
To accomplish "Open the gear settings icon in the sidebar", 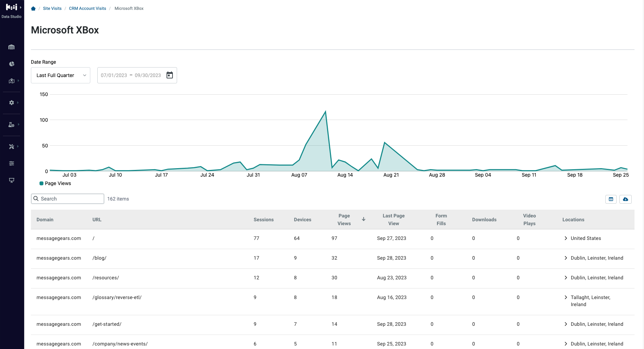I will point(12,103).
